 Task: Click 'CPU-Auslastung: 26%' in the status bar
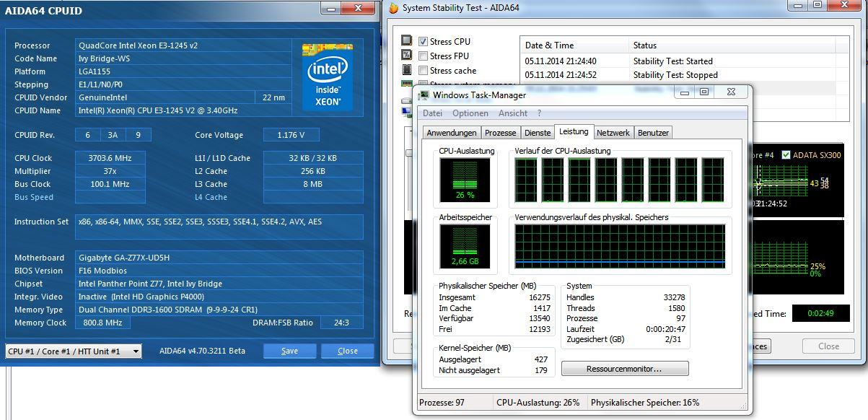click(x=538, y=403)
